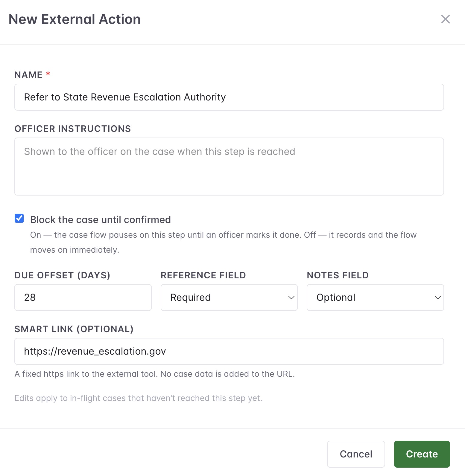Click the REFERENCE FIELD label
This screenshot has width=465, height=476.
point(203,275)
